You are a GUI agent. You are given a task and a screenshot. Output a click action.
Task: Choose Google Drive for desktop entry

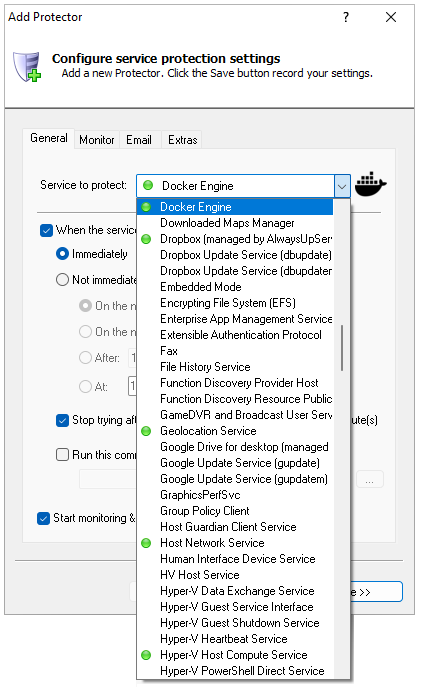[x=235, y=447]
